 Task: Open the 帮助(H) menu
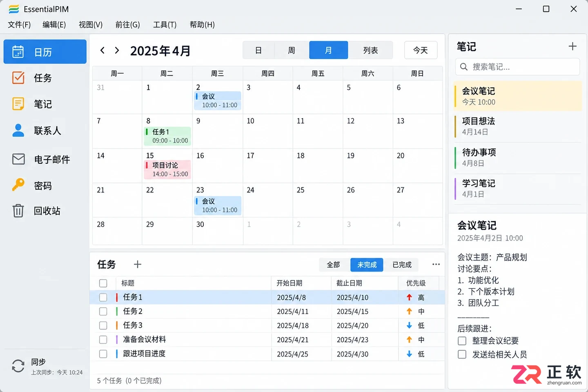[x=202, y=24]
